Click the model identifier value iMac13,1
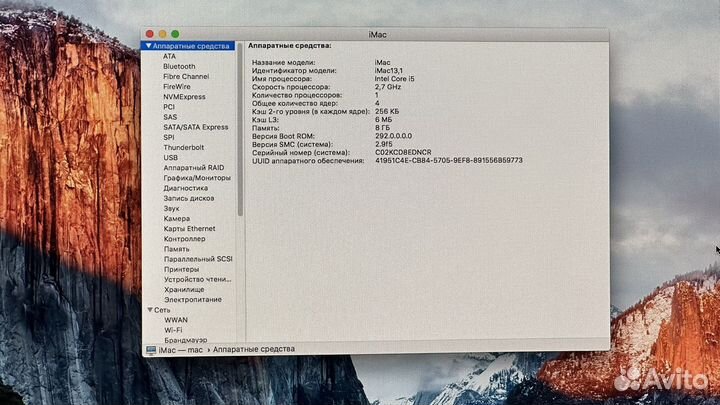The width and height of the screenshot is (720, 405). (x=388, y=70)
